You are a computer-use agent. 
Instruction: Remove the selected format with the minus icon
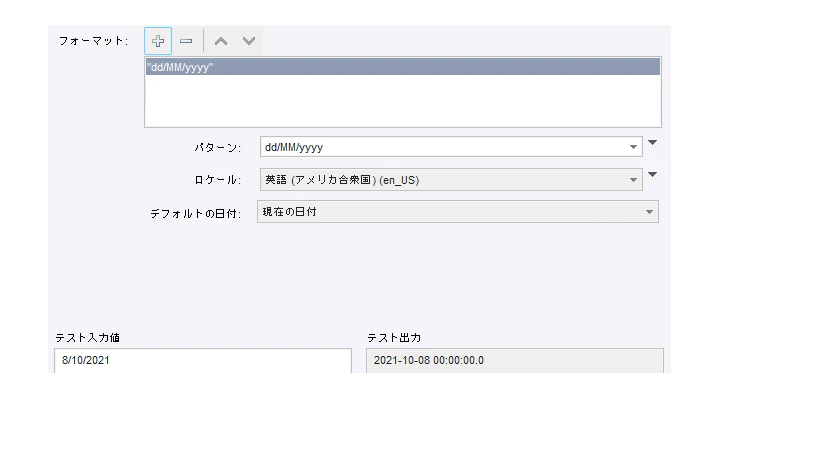click(x=186, y=41)
